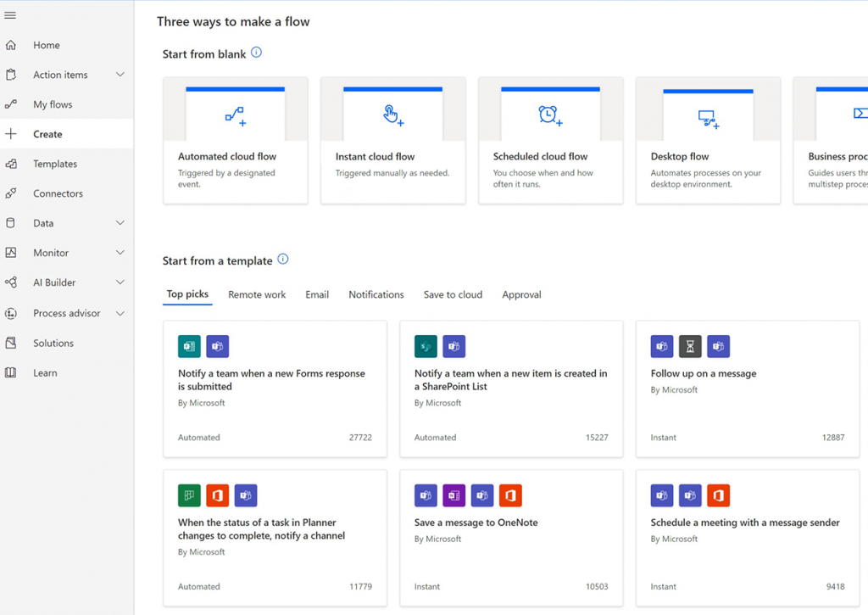Select the Home icon in the sidebar

coord(9,44)
